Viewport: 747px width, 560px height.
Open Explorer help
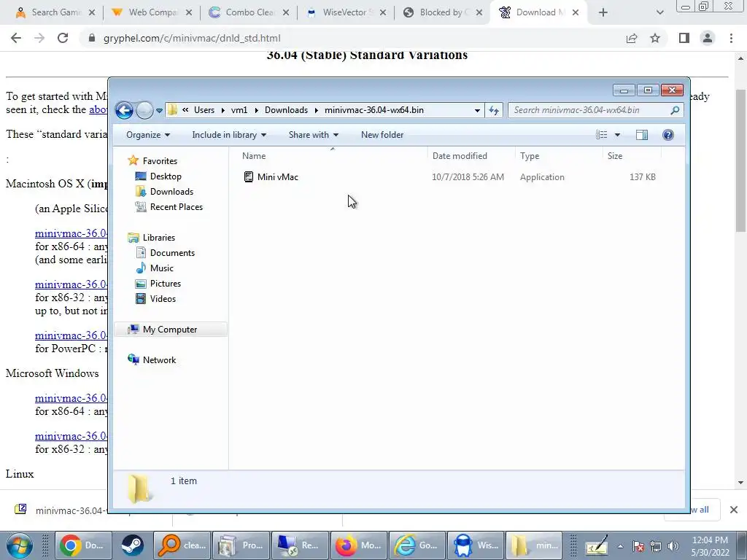click(668, 135)
